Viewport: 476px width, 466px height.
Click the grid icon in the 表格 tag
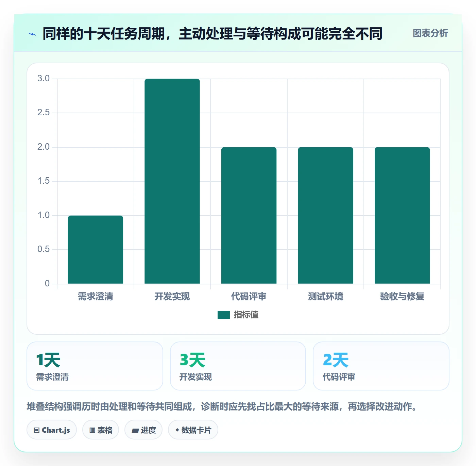coord(92,430)
